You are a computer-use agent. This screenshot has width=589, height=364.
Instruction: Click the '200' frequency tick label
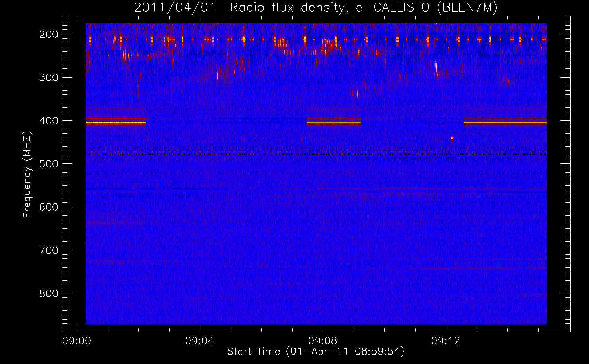pyautogui.click(x=49, y=34)
